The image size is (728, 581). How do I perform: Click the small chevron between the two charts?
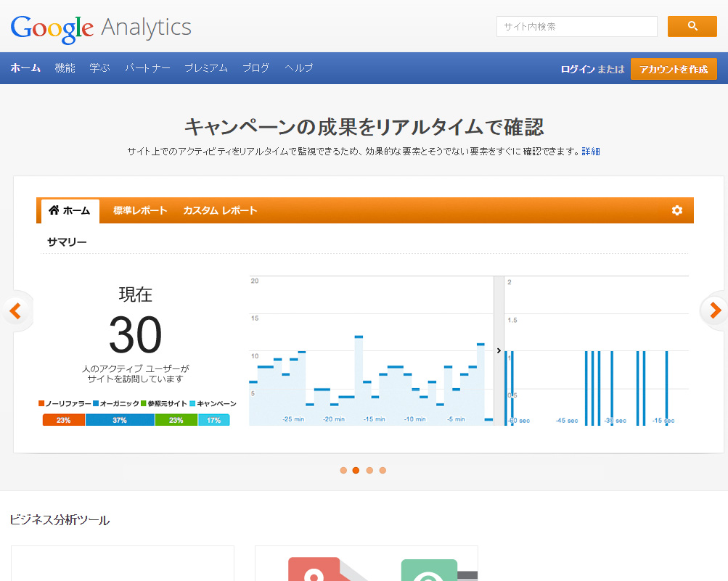tap(499, 350)
